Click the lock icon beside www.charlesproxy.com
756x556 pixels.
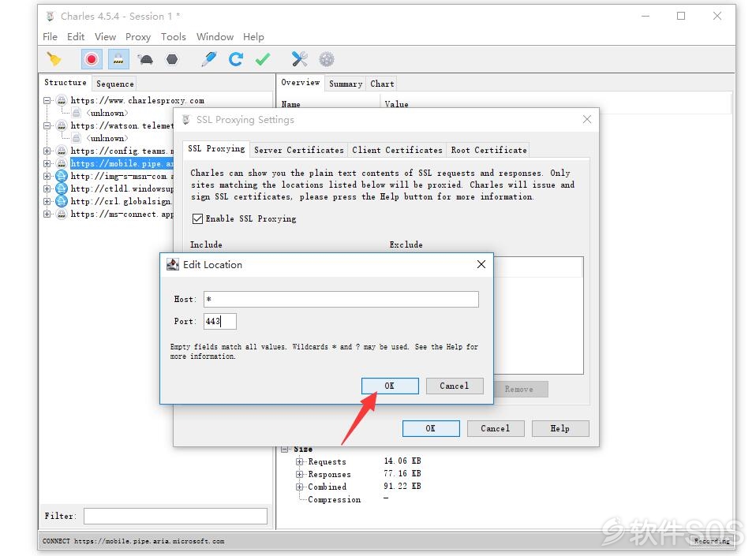(x=62, y=100)
